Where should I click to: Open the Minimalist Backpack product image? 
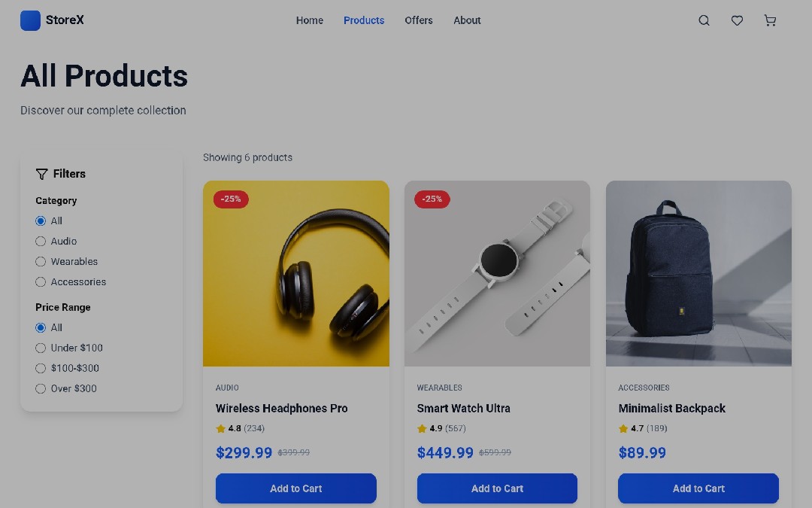click(x=698, y=273)
